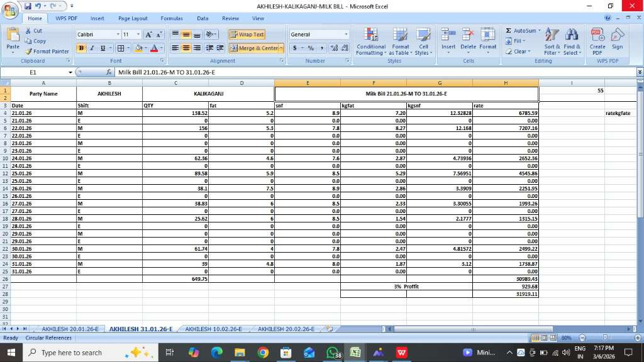Click the Clear button in Editing group
The width and height of the screenshot is (644, 362).
pos(518,52)
